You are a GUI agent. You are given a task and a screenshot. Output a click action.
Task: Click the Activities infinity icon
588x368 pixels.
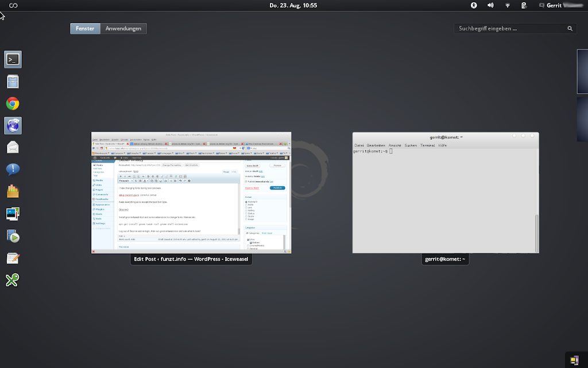coord(13,5)
